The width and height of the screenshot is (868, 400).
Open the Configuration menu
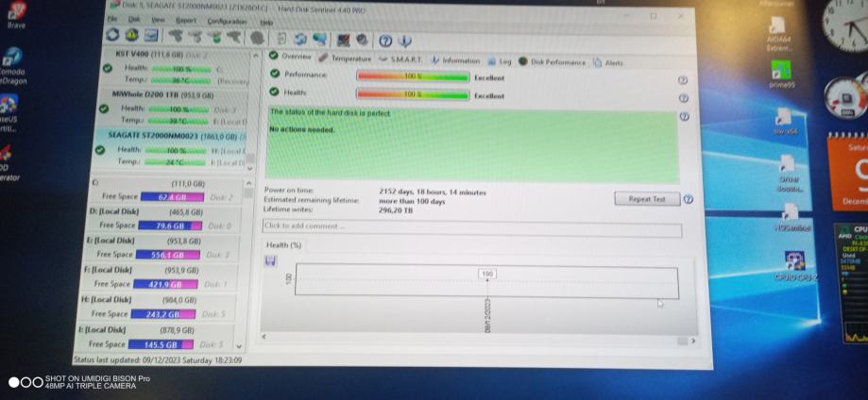[227, 22]
